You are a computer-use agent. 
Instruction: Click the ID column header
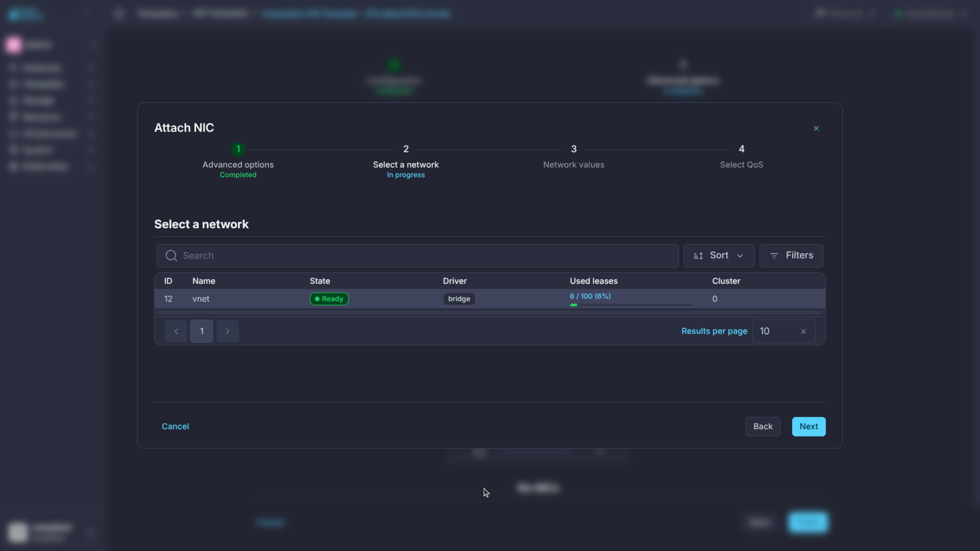(x=168, y=281)
